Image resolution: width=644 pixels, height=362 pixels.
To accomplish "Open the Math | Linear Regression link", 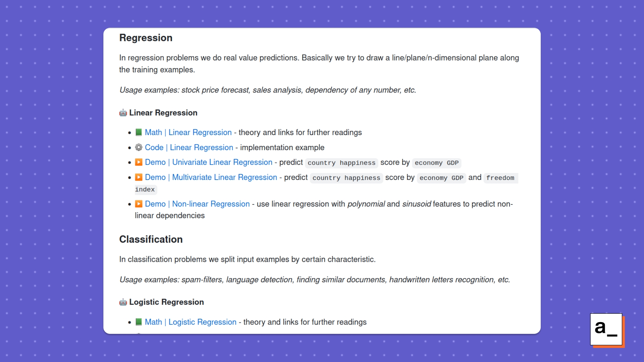I will click(x=188, y=132).
